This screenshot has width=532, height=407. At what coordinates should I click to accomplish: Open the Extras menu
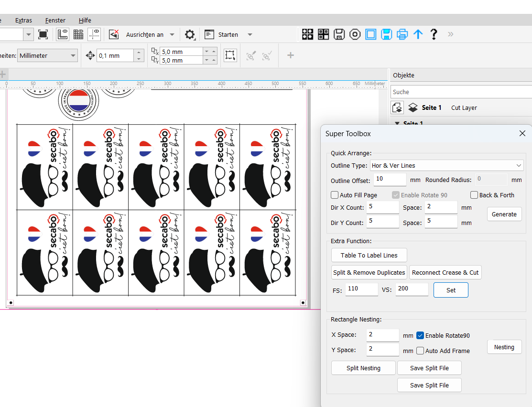23,20
